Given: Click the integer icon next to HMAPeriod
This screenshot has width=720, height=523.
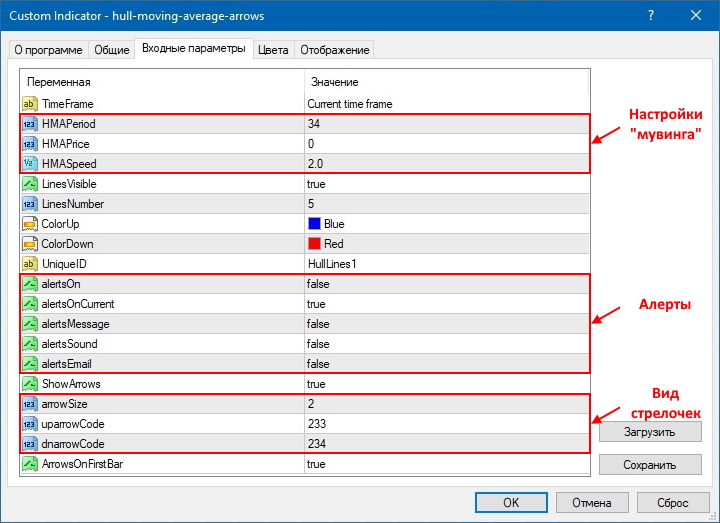Looking at the screenshot, I should (29, 124).
